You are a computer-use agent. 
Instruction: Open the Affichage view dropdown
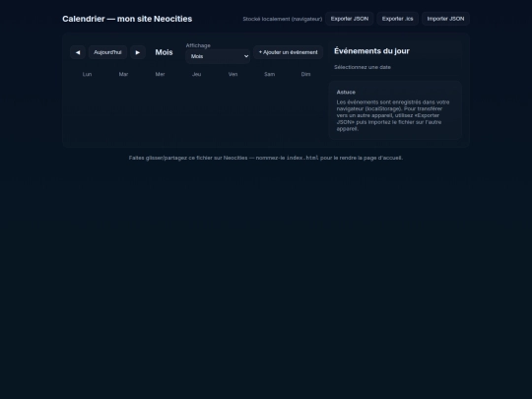point(218,56)
